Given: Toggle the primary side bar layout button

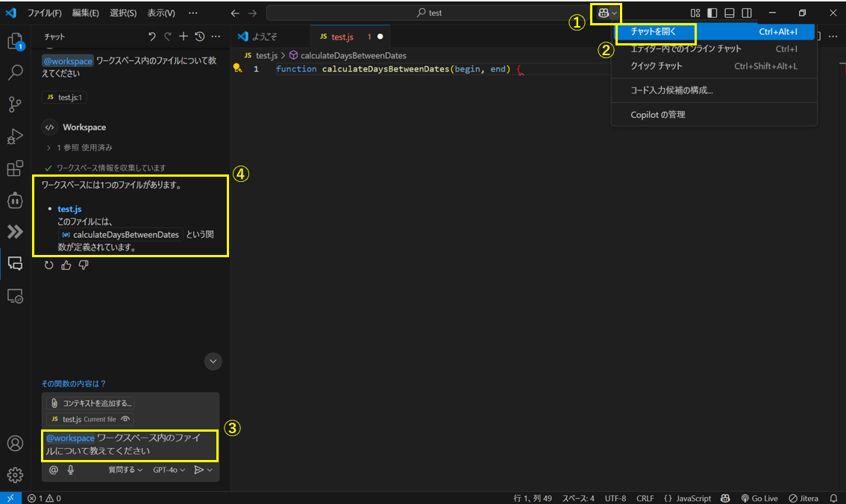Looking at the screenshot, I should (712, 13).
